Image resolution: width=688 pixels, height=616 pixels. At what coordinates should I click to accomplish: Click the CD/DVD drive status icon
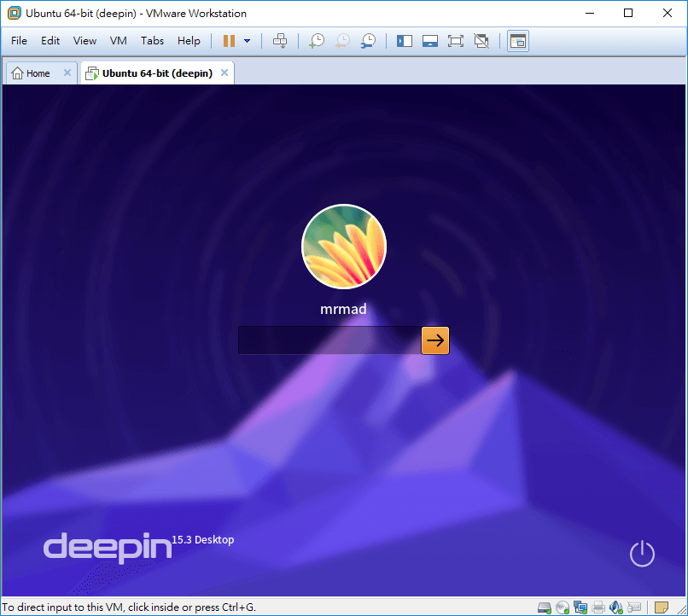[x=563, y=607]
